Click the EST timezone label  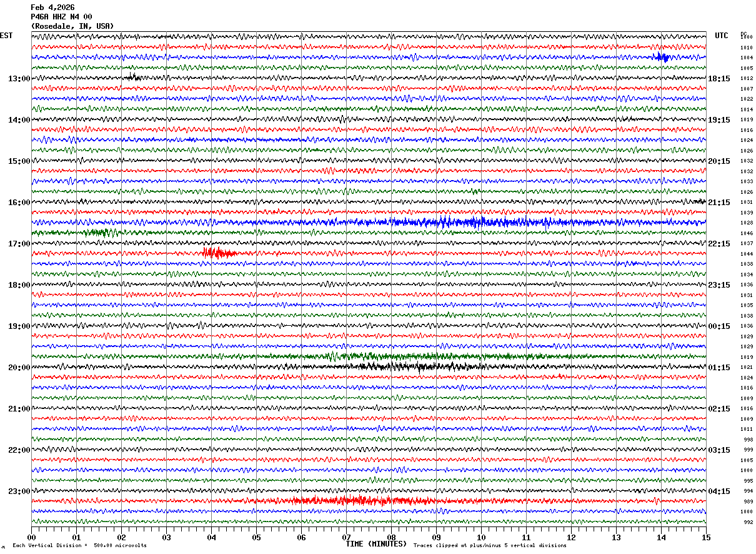coord(6,36)
